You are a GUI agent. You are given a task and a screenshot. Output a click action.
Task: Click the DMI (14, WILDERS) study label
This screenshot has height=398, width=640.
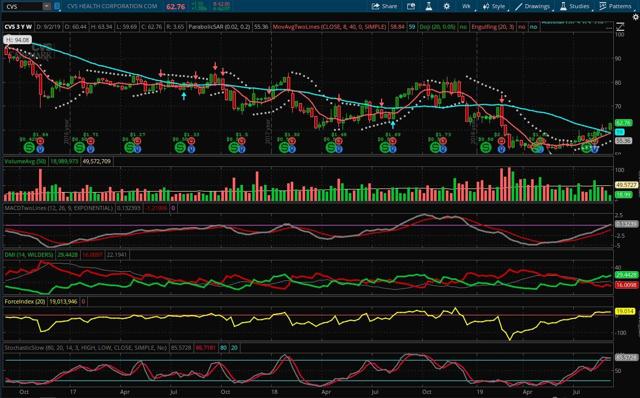pos(29,255)
